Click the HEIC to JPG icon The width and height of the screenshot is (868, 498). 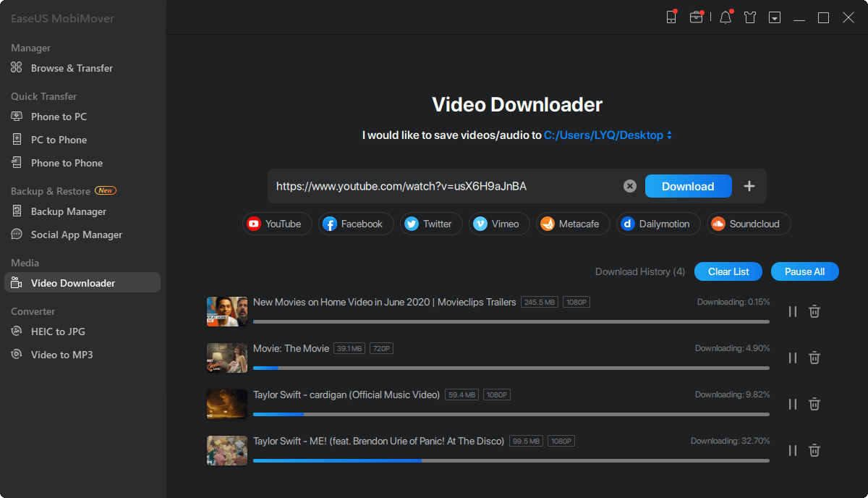point(17,332)
